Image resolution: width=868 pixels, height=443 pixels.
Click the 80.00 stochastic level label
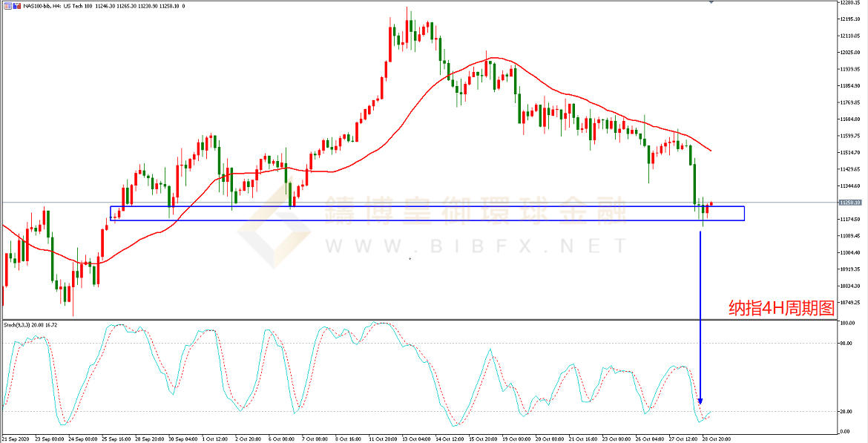[x=846, y=344]
